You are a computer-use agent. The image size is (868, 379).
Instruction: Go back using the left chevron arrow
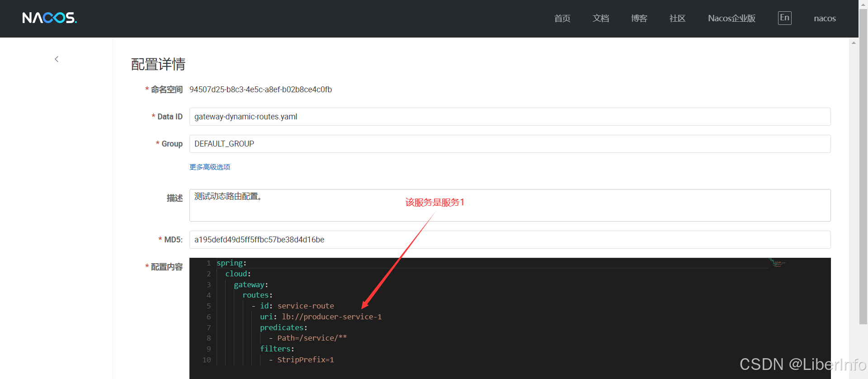[57, 59]
